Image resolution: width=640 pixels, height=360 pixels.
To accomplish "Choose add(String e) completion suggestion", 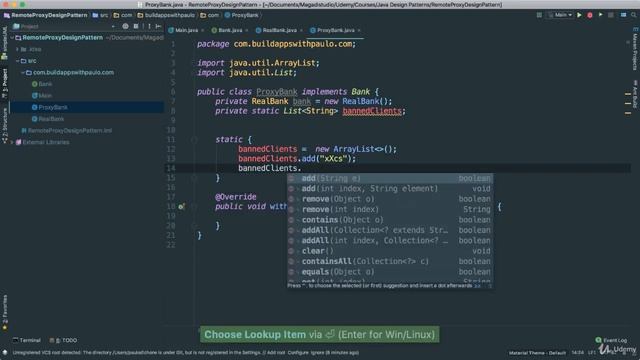I will (390, 178).
